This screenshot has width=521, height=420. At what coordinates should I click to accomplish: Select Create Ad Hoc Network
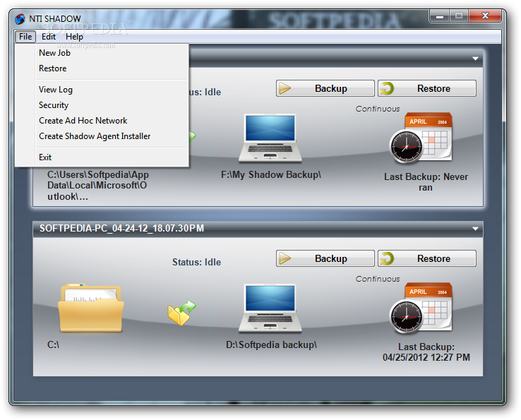coord(102,121)
